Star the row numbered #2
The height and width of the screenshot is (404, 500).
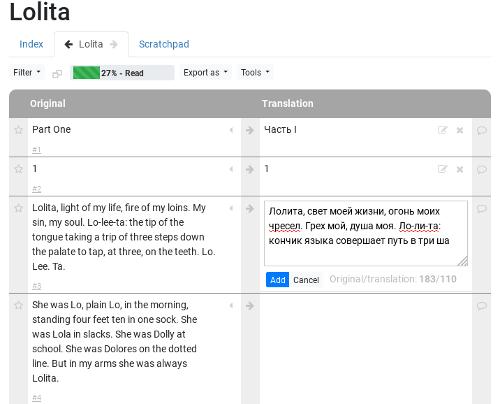click(19, 169)
